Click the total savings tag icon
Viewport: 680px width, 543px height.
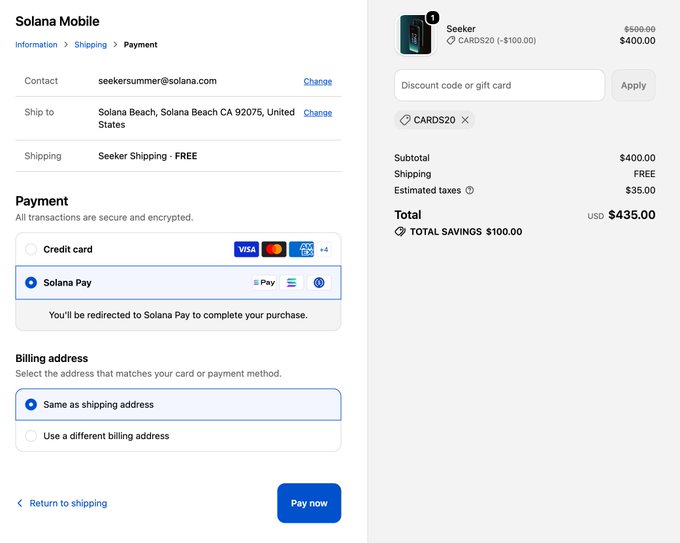[400, 232]
